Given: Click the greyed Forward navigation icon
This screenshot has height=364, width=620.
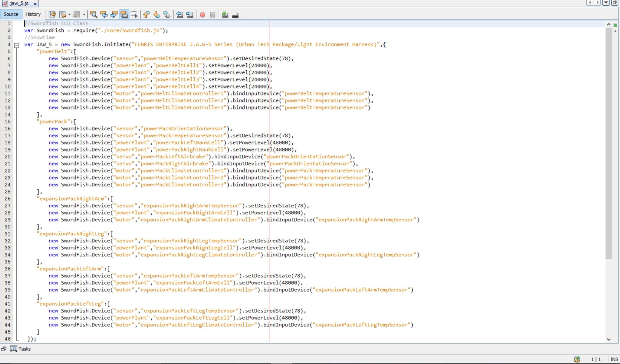Looking at the screenshot, I should coord(77,14).
